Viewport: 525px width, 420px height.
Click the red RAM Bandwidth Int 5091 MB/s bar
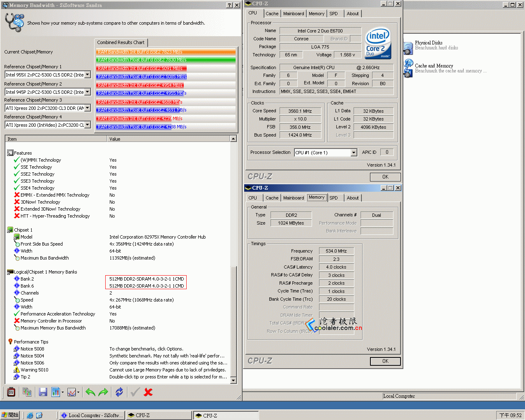pos(142,68)
